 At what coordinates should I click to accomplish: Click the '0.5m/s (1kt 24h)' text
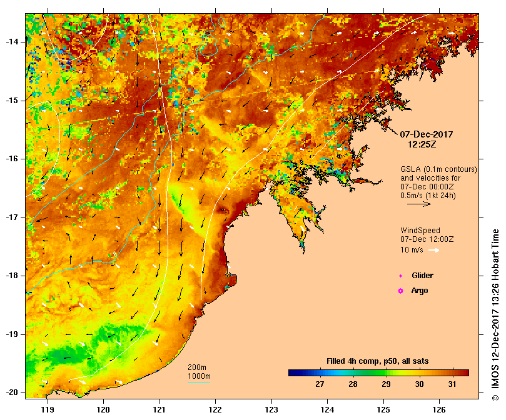428,196
